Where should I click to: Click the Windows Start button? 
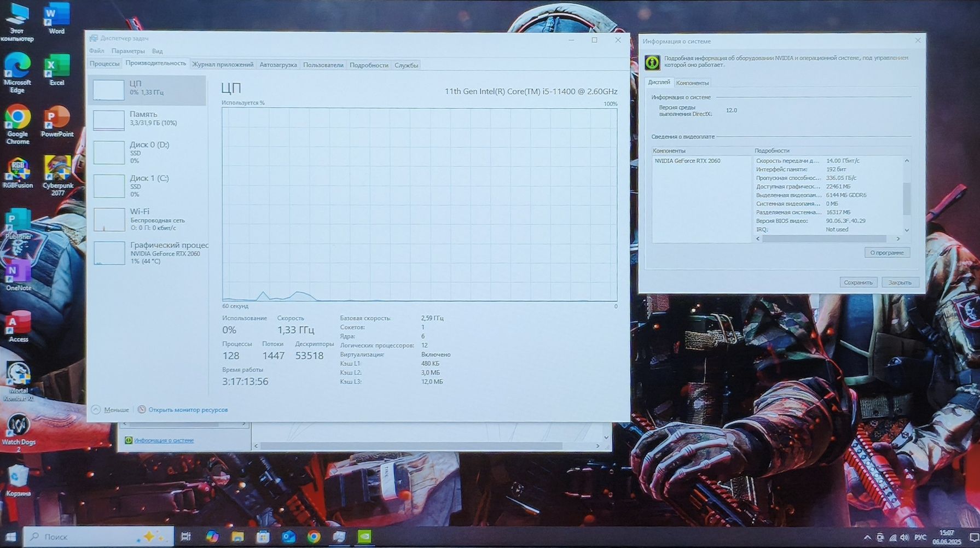[x=10, y=537]
